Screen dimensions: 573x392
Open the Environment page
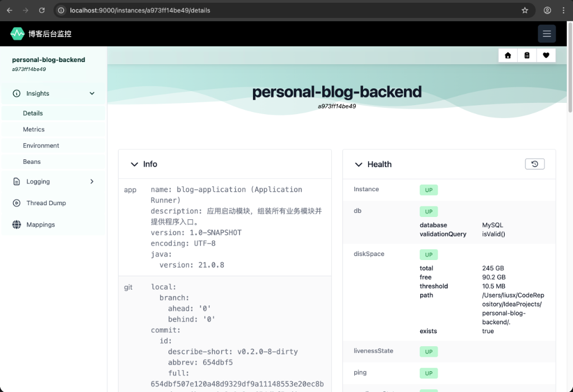[41, 145]
